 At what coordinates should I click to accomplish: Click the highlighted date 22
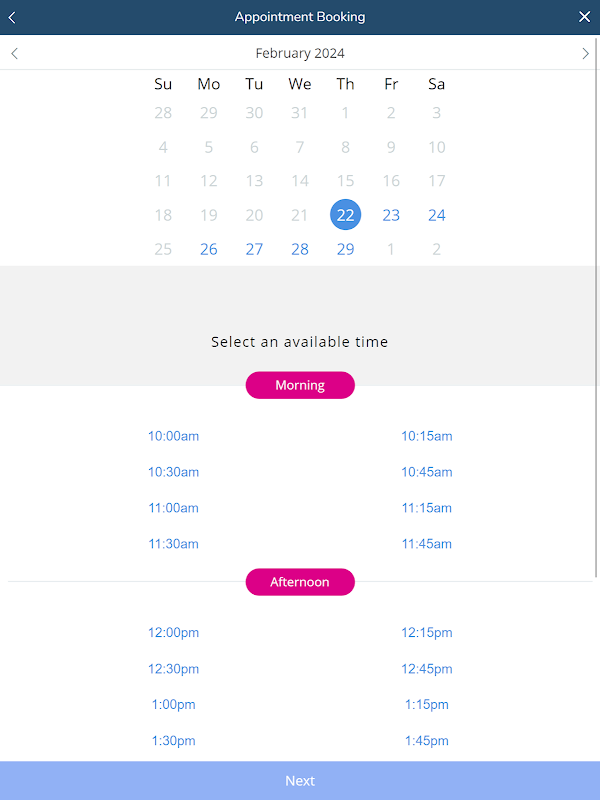click(345, 215)
